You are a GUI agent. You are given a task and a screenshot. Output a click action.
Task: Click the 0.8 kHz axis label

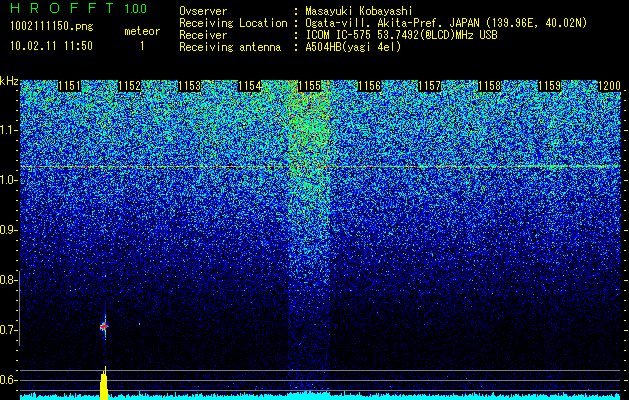9,280
